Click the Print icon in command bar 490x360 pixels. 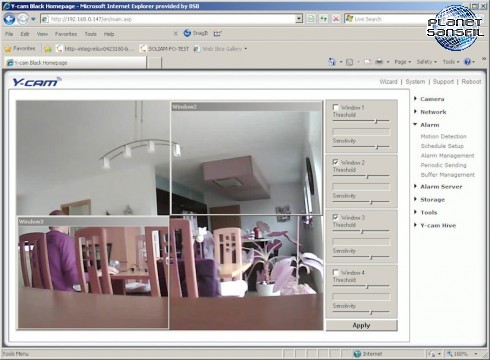[x=379, y=62]
